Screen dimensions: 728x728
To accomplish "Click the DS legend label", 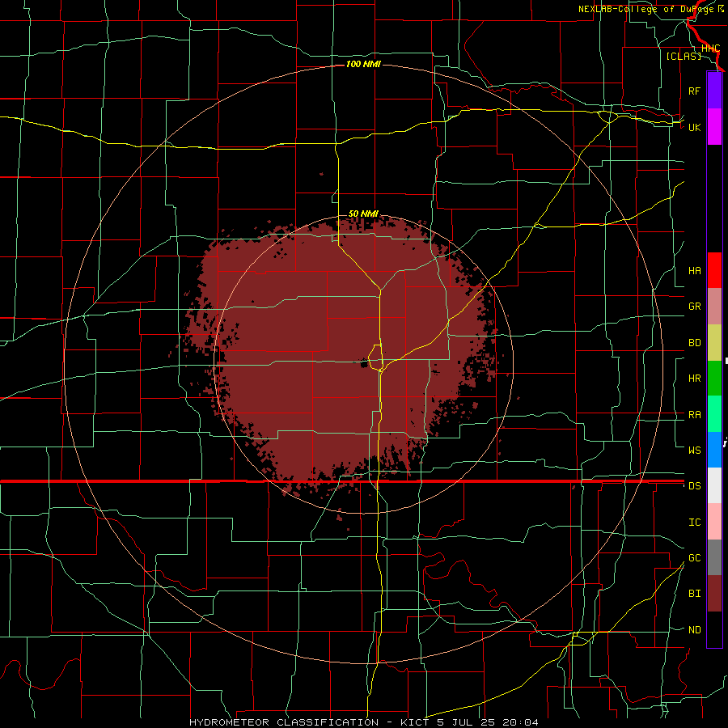I will click(694, 486).
